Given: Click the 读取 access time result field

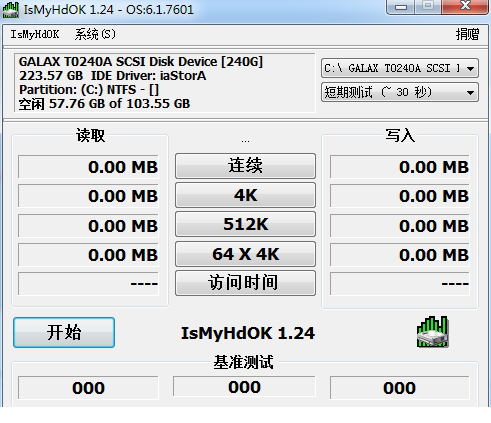Looking at the screenshot, I should pos(88,284).
